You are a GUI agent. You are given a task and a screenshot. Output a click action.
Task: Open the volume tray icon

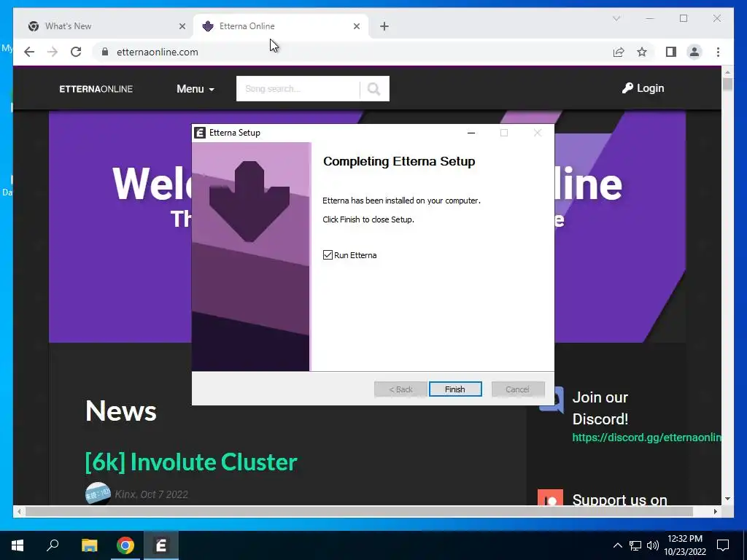[653, 545]
